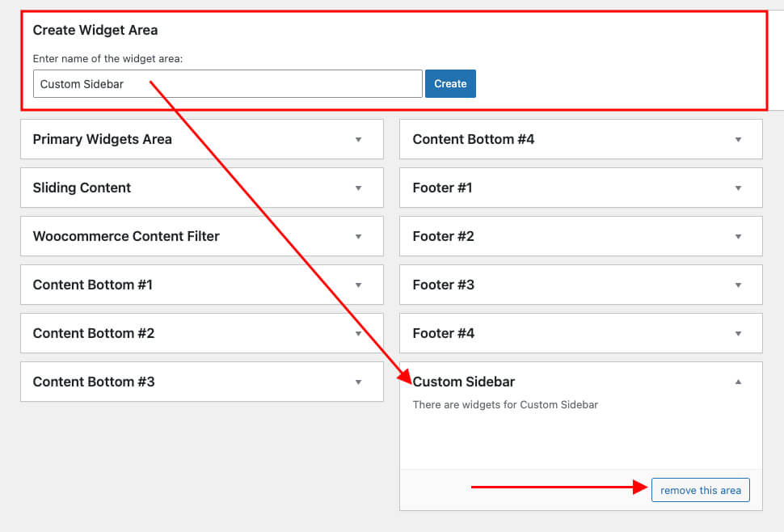The height and width of the screenshot is (532, 784).
Task: Click 'remove this area' button
Action: (x=700, y=490)
